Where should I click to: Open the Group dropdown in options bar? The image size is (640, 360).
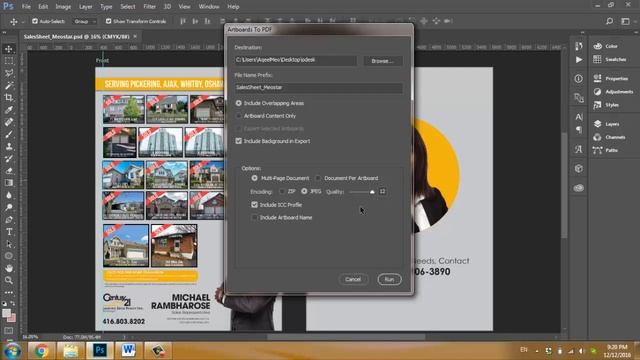click(85, 21)
